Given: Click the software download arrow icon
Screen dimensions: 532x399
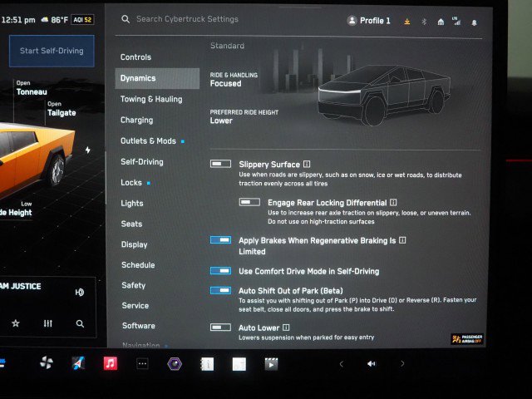Looking at the screenshot, I should 407,22.
